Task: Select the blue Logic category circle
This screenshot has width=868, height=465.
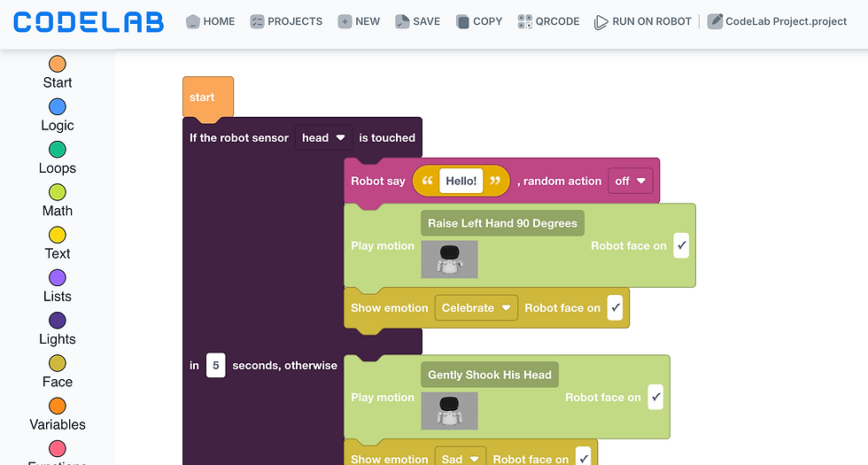Action: point(57,106)
